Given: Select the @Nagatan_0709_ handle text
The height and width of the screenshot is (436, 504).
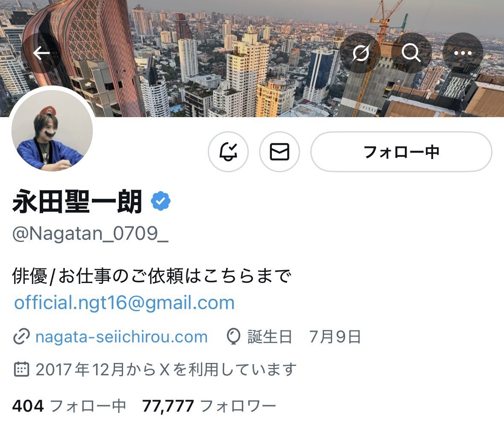Looking at the screenshot, I should coord(90,233).
